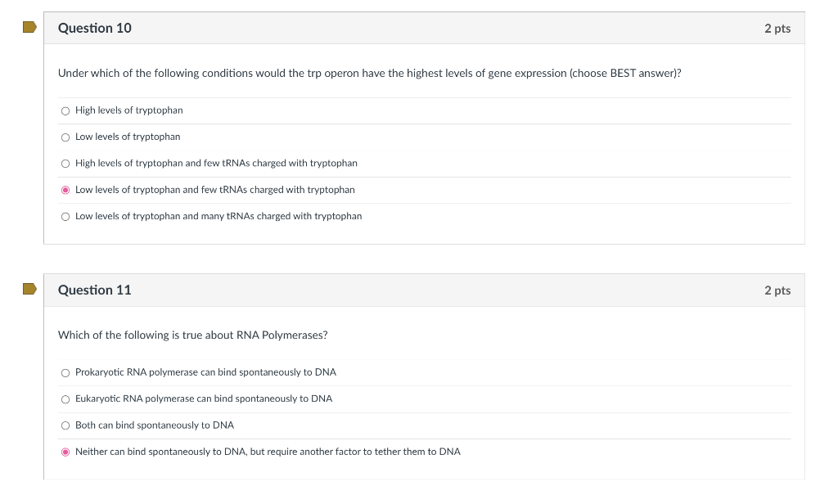The width and height of the screenshot is (838, 504).
Task: Choose 'Eukaryotic RNA polymerase can bind spontaneously' radio
Action: click(65, 399)
